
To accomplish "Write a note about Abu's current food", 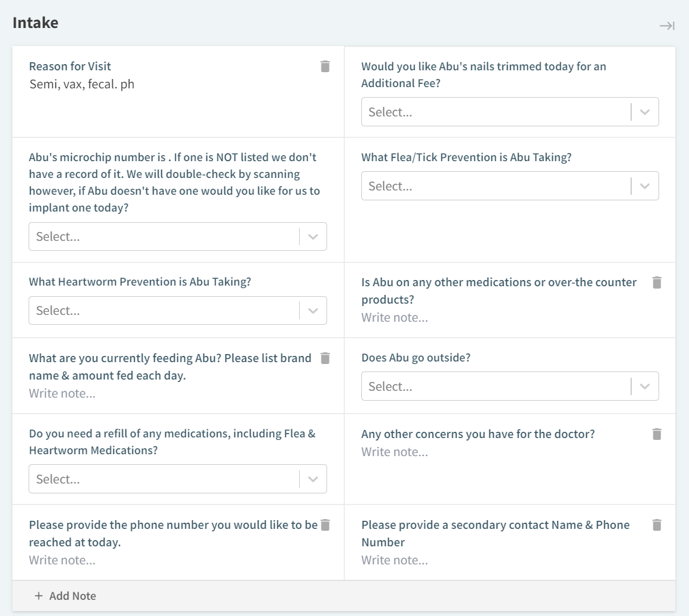I will pos(62,394).
